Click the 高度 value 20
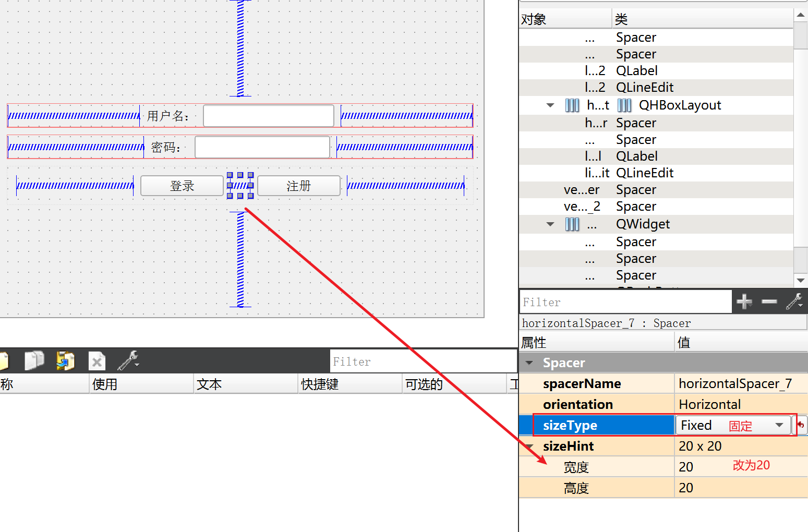 click(686, 488)
